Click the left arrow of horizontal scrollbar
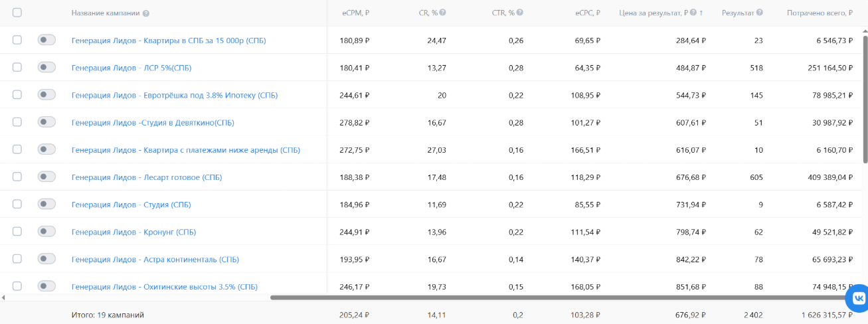The image size is (868, 324). point(3,297)
